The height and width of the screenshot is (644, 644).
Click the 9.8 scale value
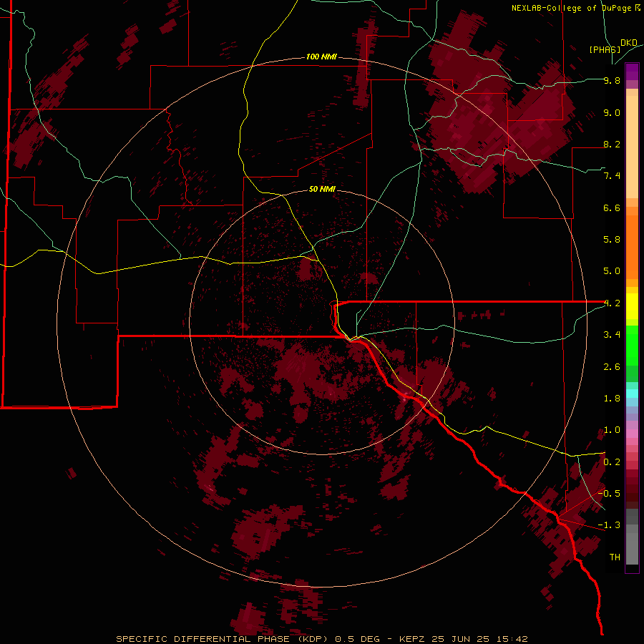pyautogui.click(x=612, y=80)
